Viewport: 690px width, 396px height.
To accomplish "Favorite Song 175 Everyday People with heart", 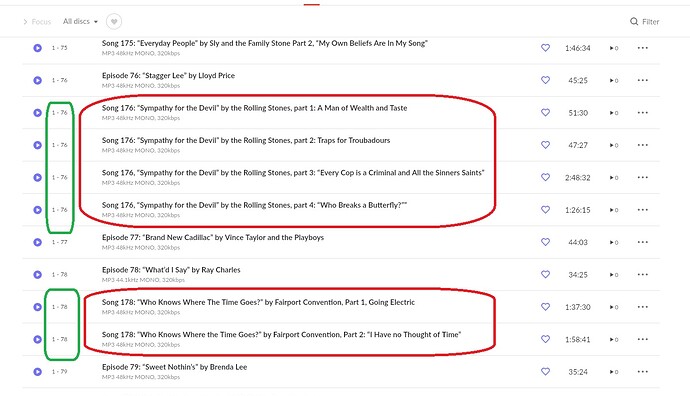I will click(x=545, y=48).
